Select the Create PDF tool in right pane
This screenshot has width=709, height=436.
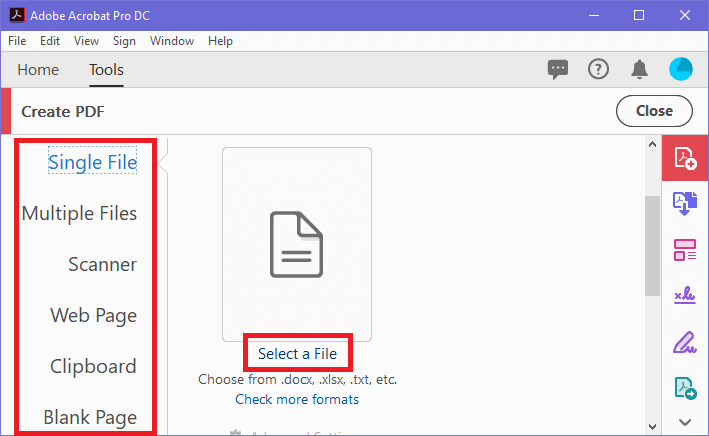click(685, 158)
